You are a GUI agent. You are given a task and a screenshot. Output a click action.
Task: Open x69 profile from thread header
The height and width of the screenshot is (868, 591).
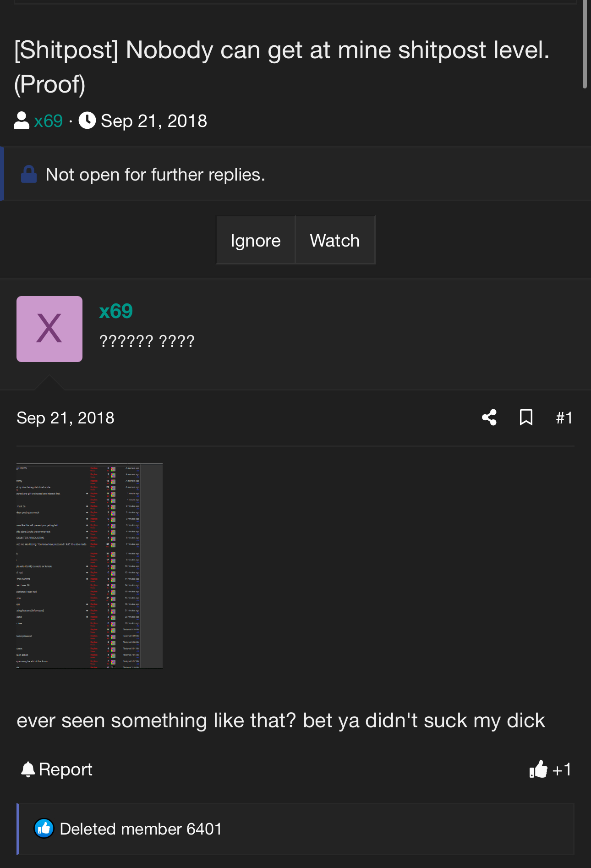48,121
